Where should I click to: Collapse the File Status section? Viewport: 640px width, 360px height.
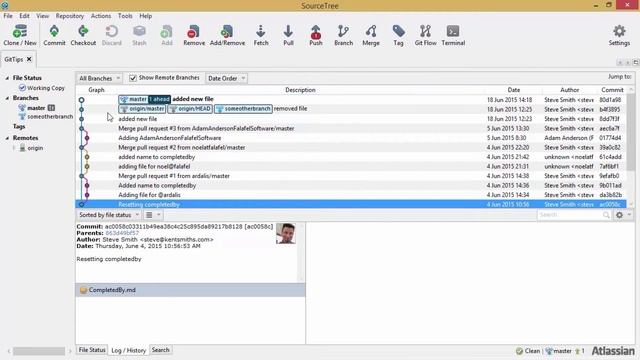(x=7, y=78)
